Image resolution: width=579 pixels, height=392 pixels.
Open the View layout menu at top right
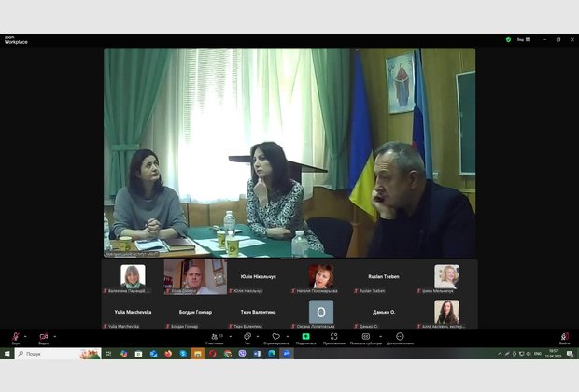(x=523, y=39)
